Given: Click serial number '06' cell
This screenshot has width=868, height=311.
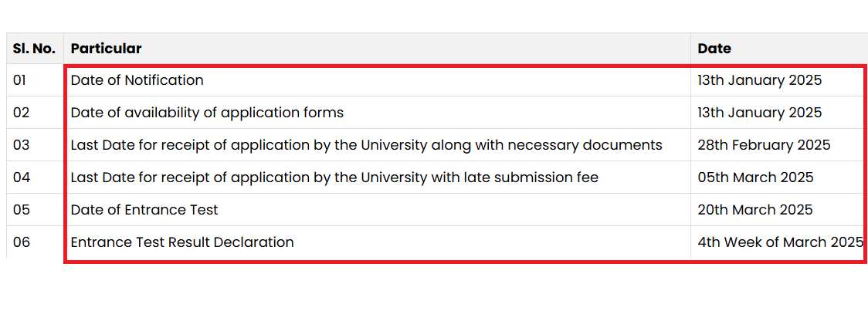Looking at the screenshot, I should pos(35,242).
